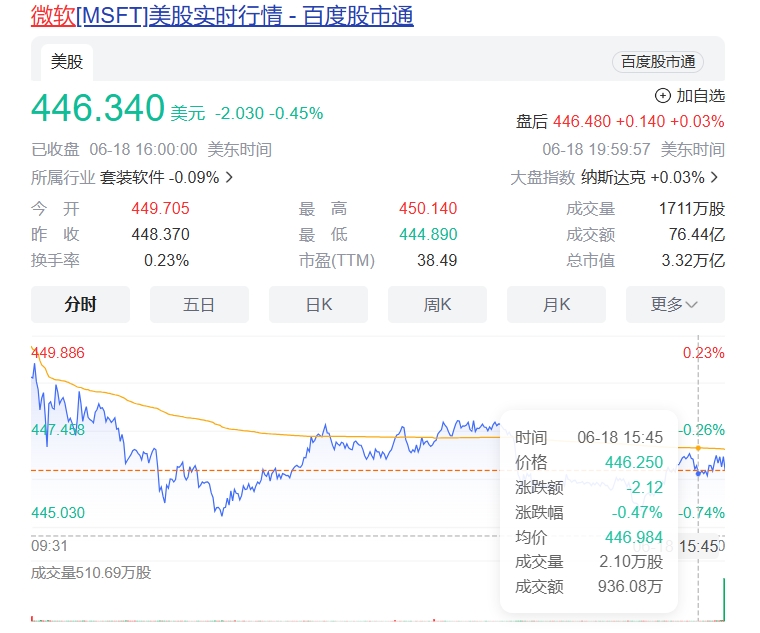760x633 pixels.
Task: Open the 微软[MSFT]美股实时行情 title link
Action: coord(222,16)
